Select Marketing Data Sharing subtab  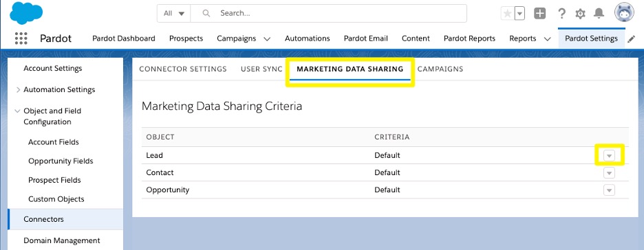[350, 69]
